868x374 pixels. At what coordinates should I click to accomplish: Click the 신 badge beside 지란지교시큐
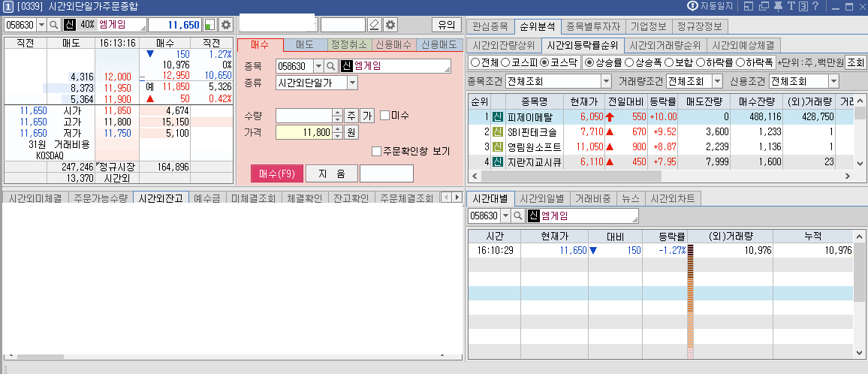point(497,161)
